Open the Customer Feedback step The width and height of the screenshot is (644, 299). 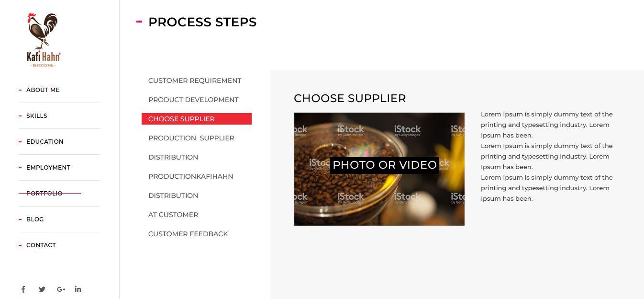pyautogui.click(x=188, y=234)
